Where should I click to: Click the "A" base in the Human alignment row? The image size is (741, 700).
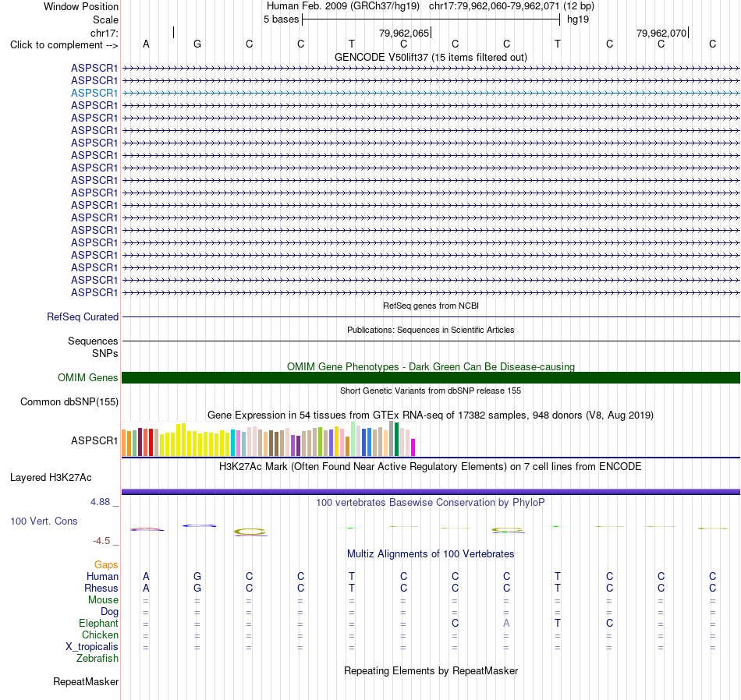pyautogui.click(x=146, y=576)
